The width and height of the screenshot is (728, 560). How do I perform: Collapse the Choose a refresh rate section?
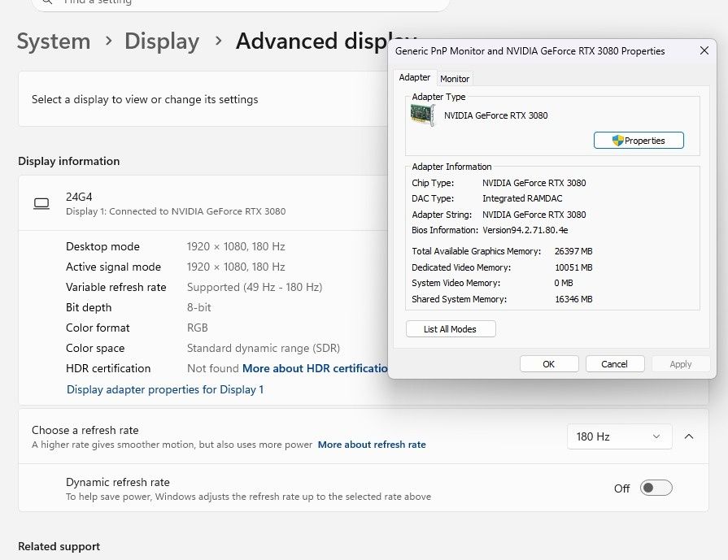pos(689,436)
